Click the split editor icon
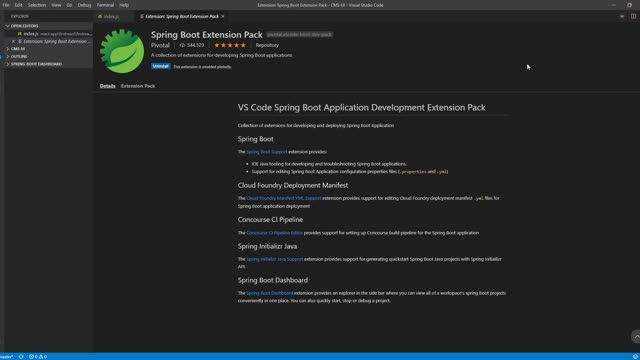The height and width of the screenshot is (360, 640). click(633, 17)
